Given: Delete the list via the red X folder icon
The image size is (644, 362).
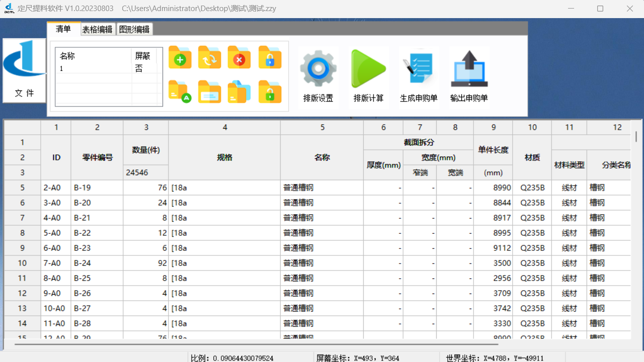Looking at the screenshot, I should [x=239, y=57].
